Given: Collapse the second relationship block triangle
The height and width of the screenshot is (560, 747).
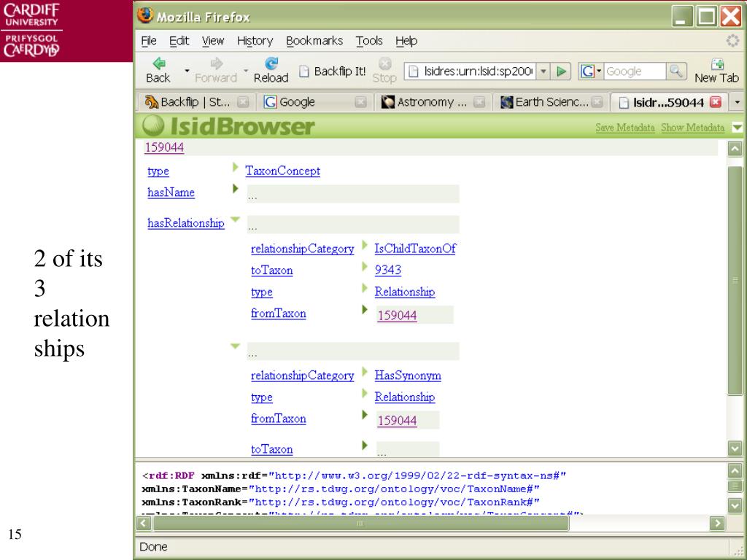Looking at the screenshot, I should point(236,346).
